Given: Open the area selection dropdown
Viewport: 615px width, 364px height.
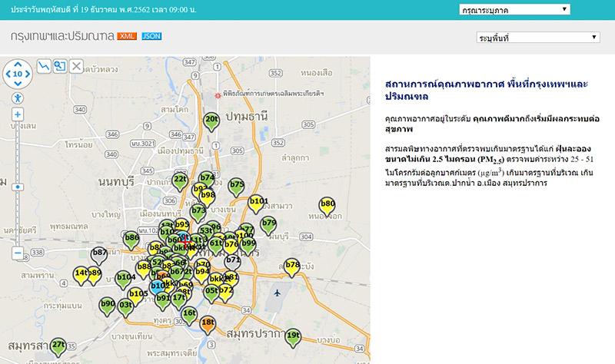Looking at the screenshot, I should pyautogui.click(x=538, y=37).
